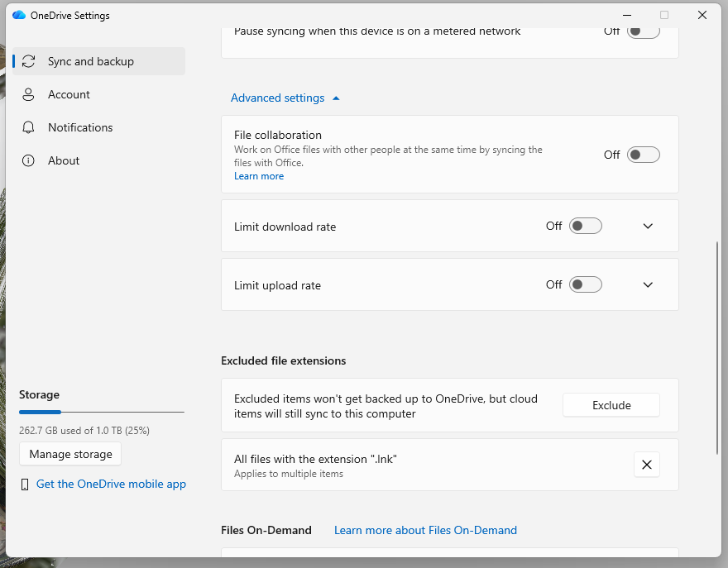
Task: Click the "Storage" heading in sidebar
Action: click(39, 395)
